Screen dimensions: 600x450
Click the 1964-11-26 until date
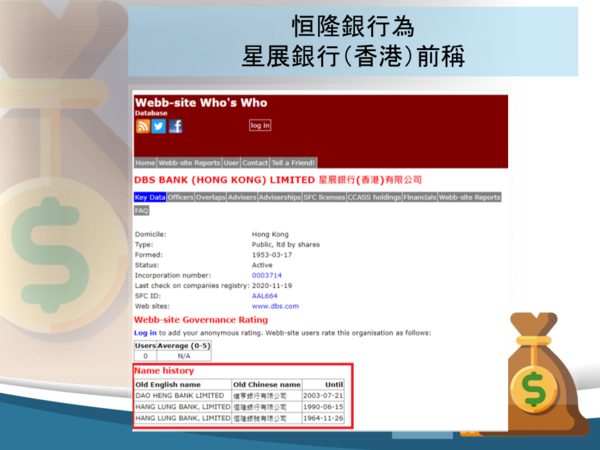coord(323,418)
